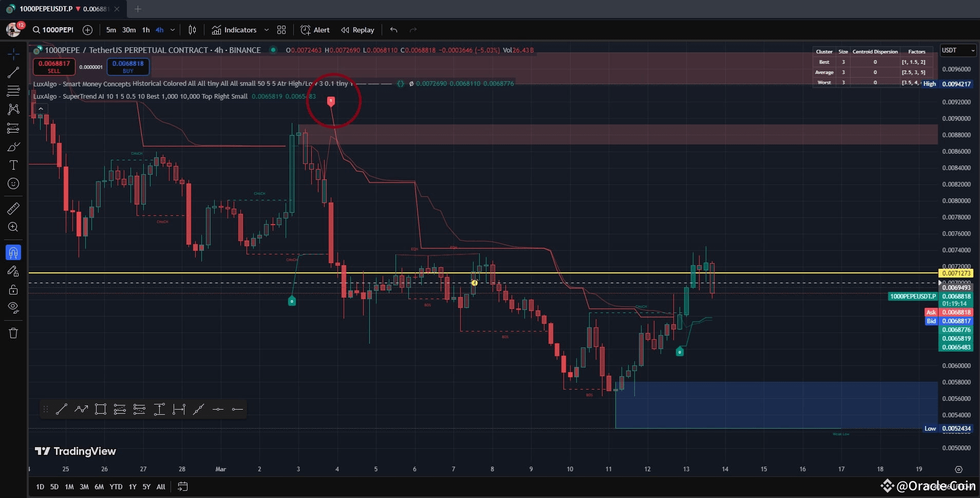Open symbol search for 1000PEPE
The width and height of the screenshot is (980, 498).
click(x=53, y=30)
